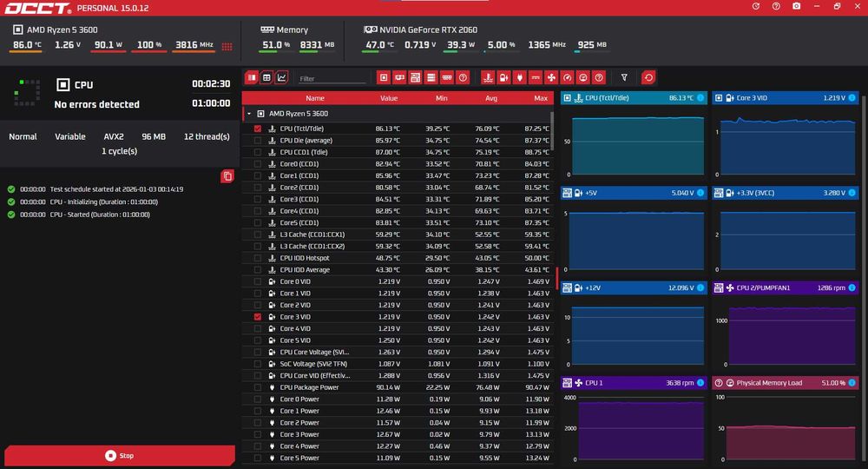This screenshot has width=868, height=469.
Task: Toggle the memory module device filter icon
Action: click(x=447, y=77)
